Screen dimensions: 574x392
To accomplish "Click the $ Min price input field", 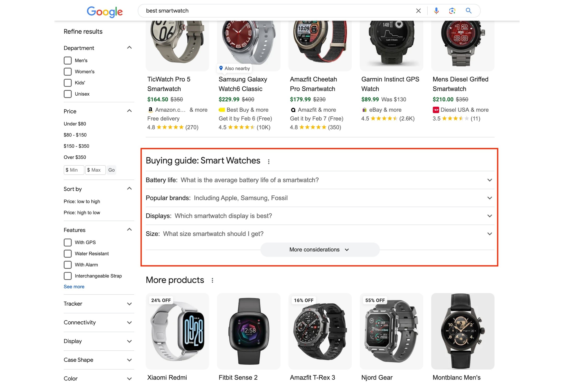I will [x=74, y=170].
